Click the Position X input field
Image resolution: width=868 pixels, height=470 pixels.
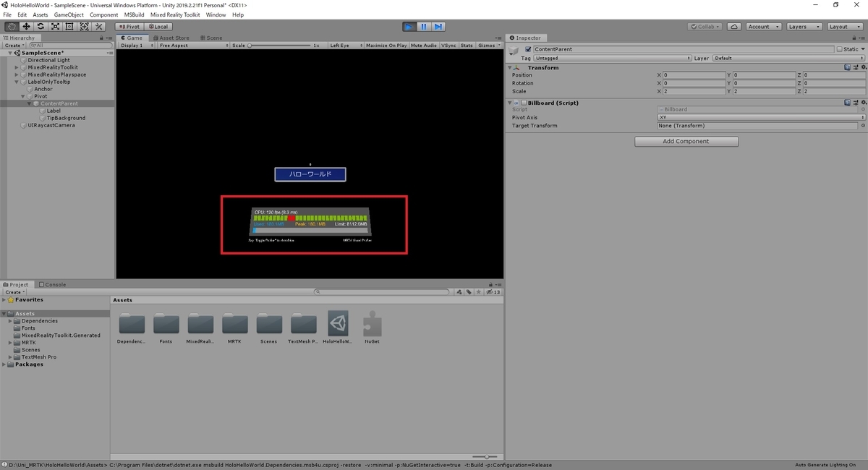coord(694,75)
